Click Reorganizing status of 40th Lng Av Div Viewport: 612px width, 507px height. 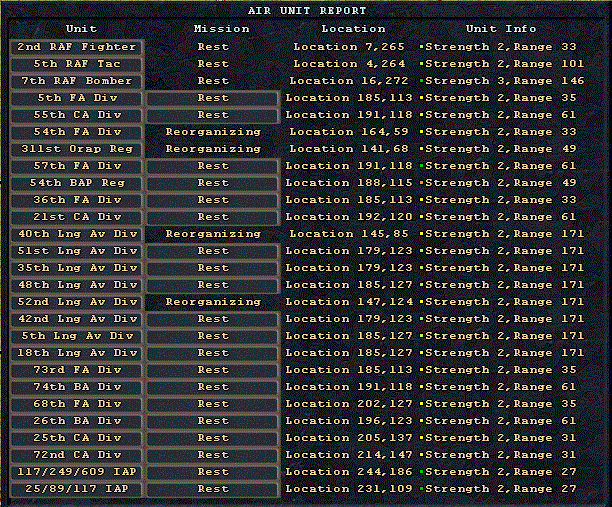pyautogui.click(x=213, y=234)
